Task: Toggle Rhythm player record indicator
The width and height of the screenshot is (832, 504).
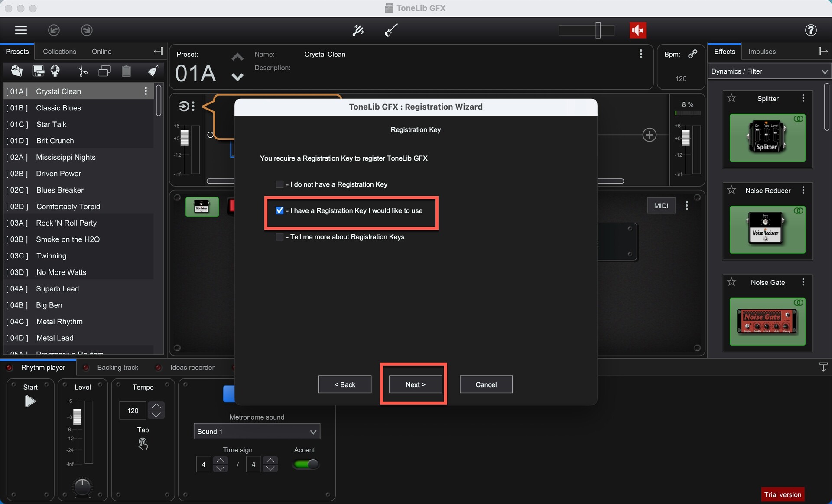Action: 9,368
